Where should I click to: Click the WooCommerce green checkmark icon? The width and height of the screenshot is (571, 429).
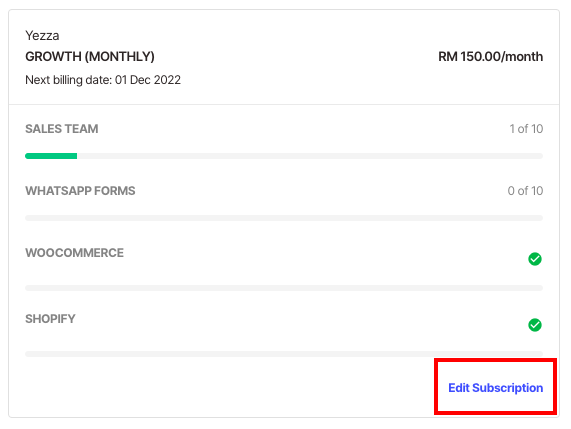coord(535,259)
